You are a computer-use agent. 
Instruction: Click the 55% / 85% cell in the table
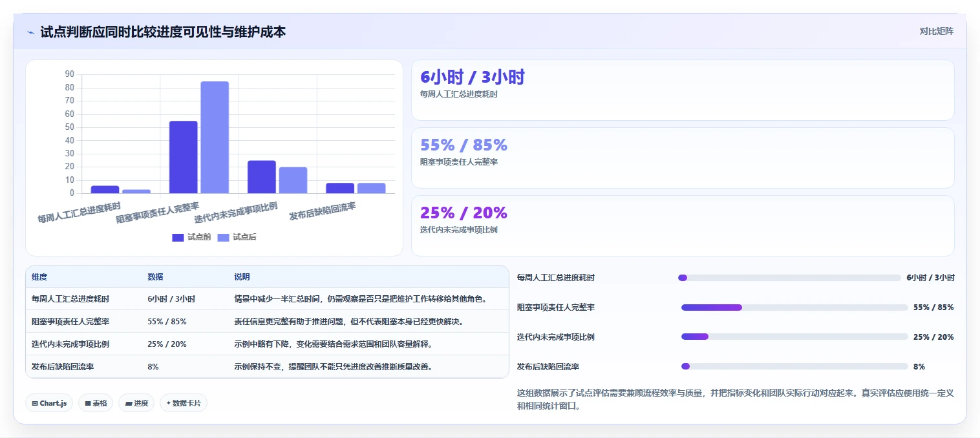pos(167,321)
